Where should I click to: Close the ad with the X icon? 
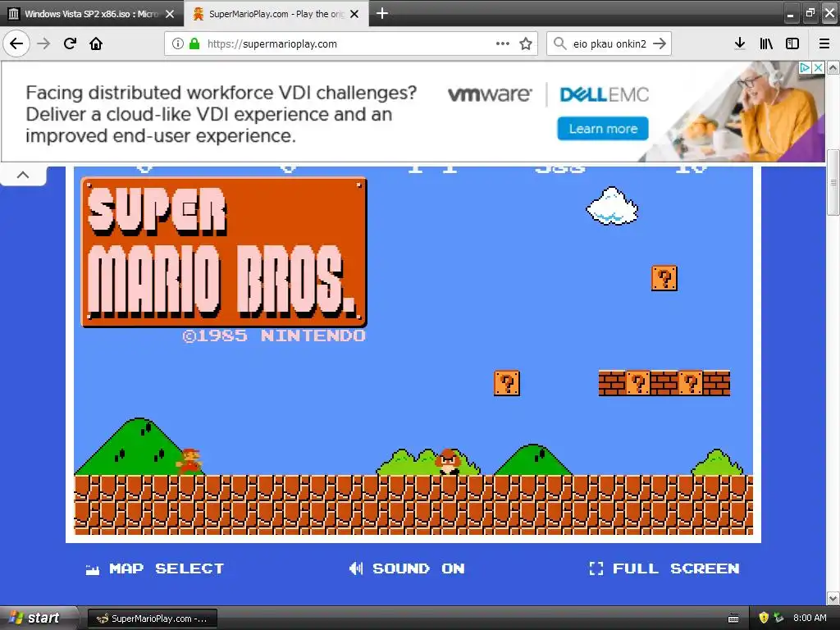point(818,67)
